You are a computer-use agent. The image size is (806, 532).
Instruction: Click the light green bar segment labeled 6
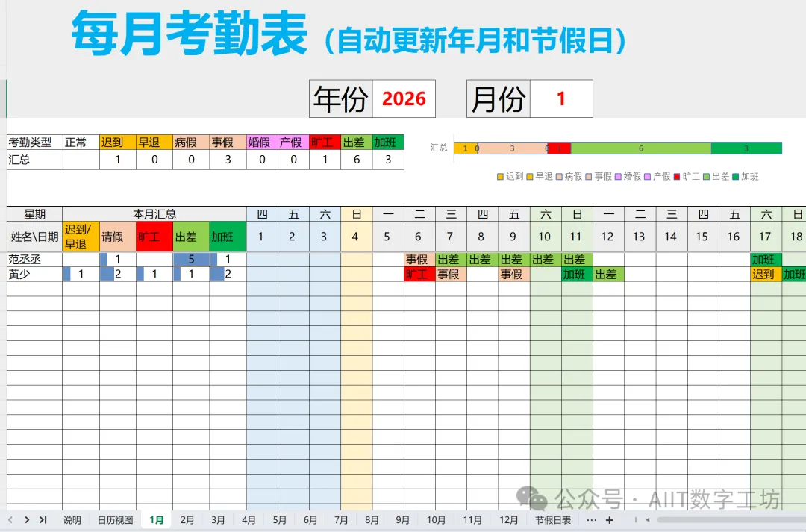tap(640, 148)
